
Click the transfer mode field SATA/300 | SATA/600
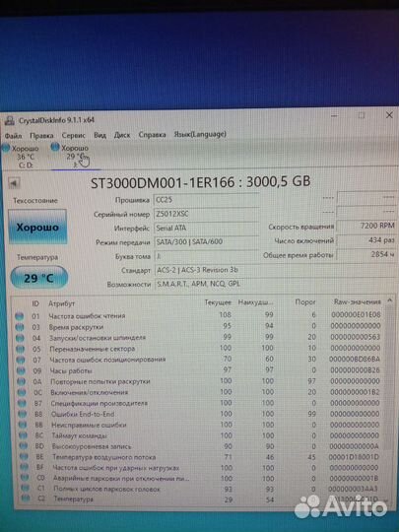[x=206, y=242]
